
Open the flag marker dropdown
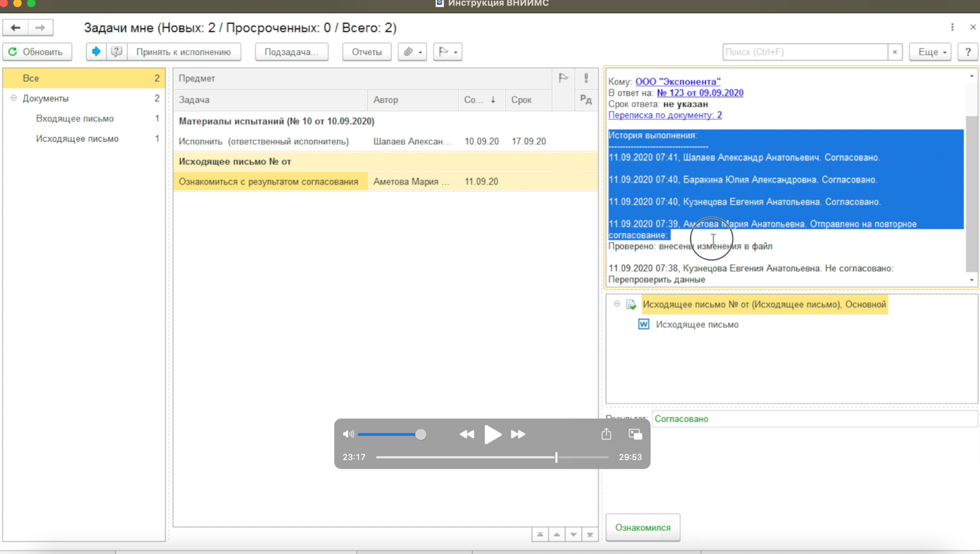pyautogui.click(x=447, y=52)
